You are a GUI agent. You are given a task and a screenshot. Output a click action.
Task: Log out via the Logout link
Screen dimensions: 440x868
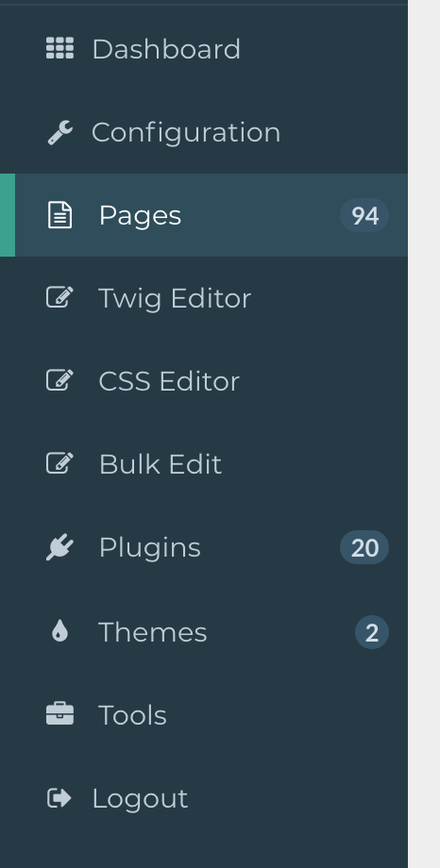click(x=204, y=798)
